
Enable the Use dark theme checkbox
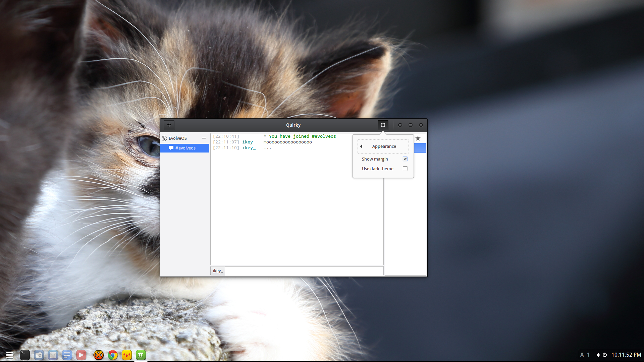405,169
